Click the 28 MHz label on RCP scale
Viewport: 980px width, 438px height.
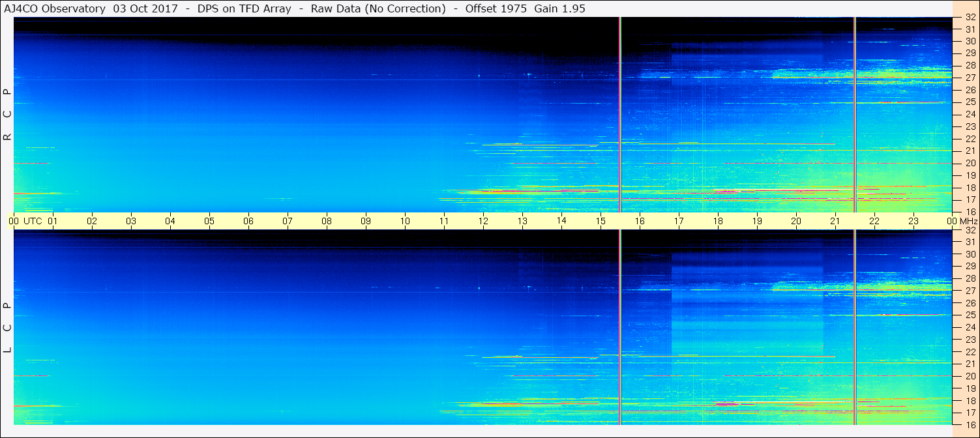coord(970,66)
